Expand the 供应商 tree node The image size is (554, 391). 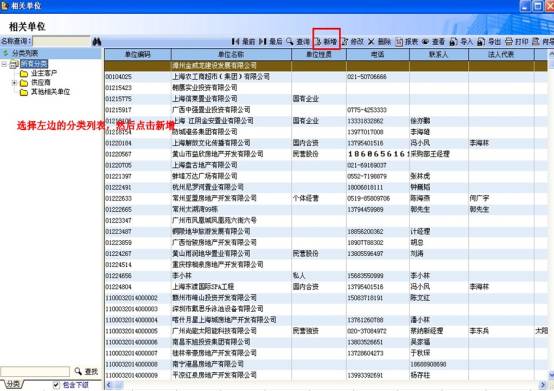coord(14,83)
